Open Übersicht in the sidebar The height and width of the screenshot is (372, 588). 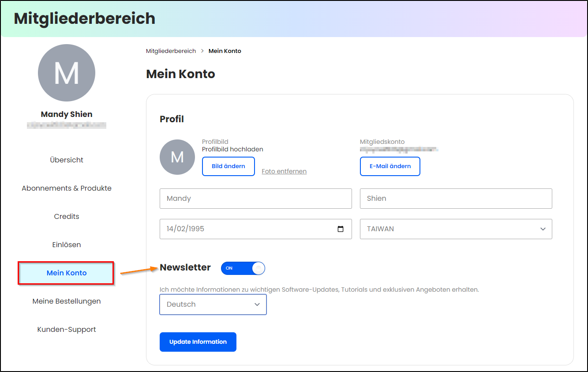[x=67, y=160]
